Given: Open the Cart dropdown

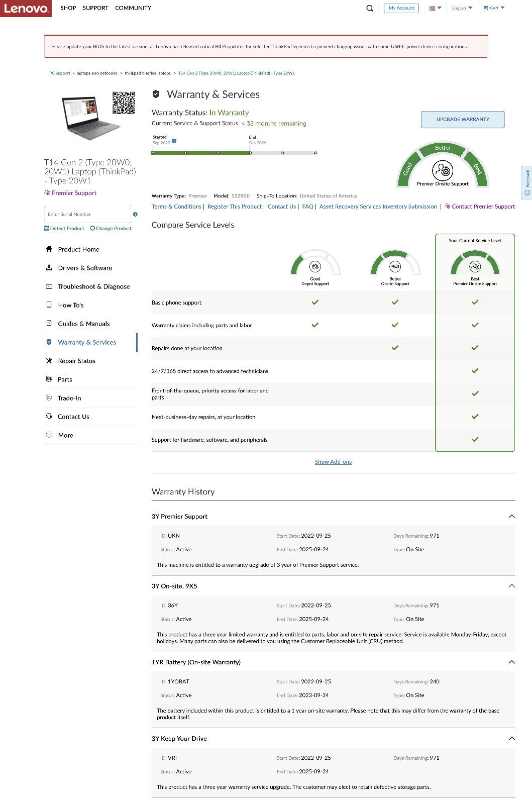Looking at the screenshot, I should (x=494, y=8).
